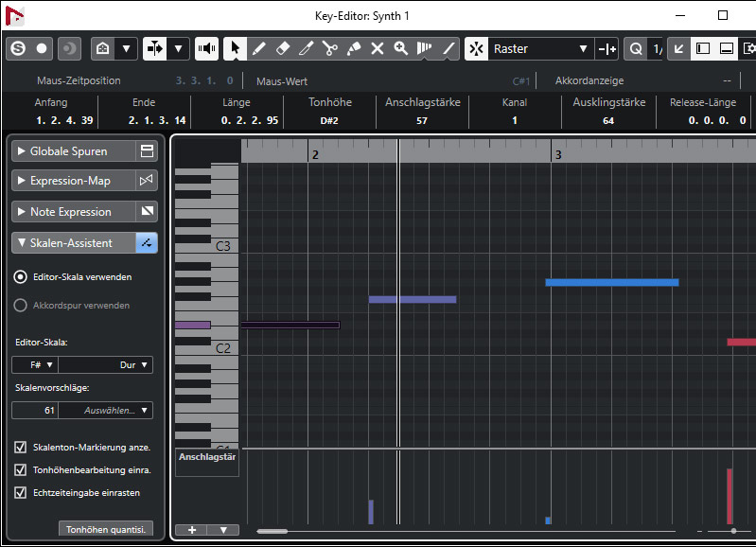This screenshot has width=756, height=547.
Task: Toggle acoustic feedback speaker icon
Action: (206, 48)
